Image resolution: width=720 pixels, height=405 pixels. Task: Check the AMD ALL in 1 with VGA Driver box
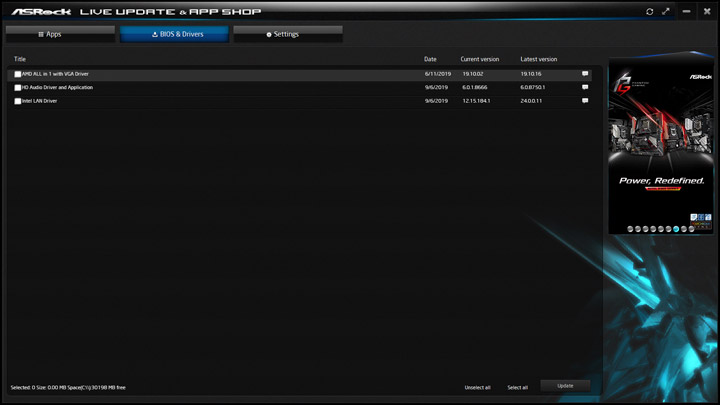(17, 74)
